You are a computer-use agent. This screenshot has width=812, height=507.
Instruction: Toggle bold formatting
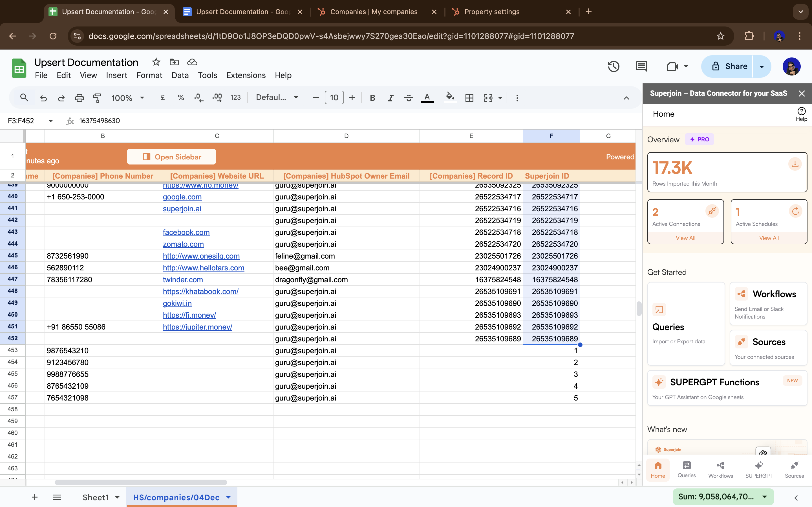[x=372, y=98]
